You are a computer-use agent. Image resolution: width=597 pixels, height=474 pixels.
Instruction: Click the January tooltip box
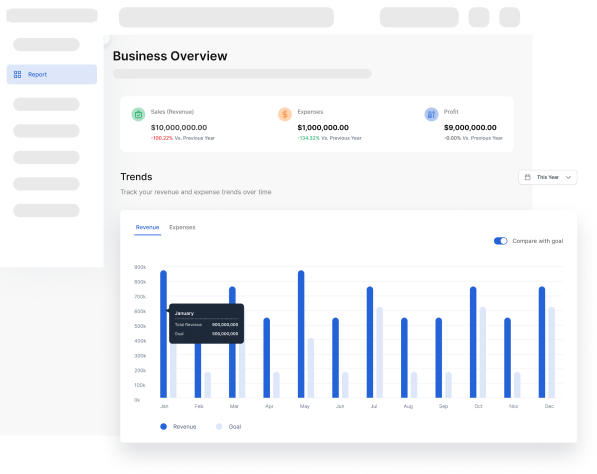(x=206, y=324)
